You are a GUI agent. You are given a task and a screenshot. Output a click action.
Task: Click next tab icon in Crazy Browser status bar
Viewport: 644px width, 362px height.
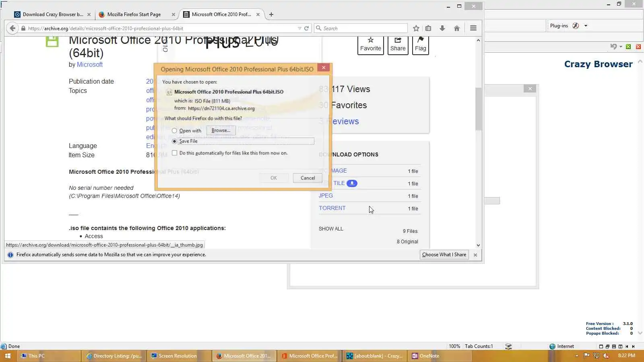[633, 346]
